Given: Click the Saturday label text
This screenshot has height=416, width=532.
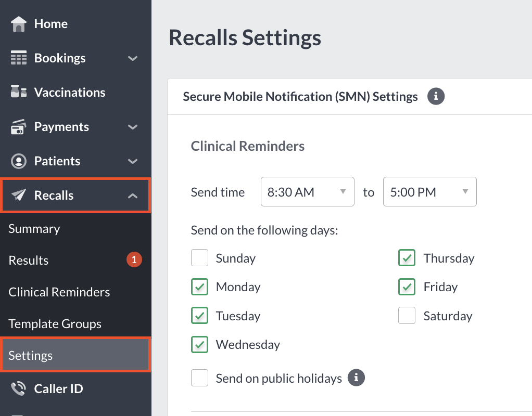Looking at the screenshot, I should click(x=448, y=316).
